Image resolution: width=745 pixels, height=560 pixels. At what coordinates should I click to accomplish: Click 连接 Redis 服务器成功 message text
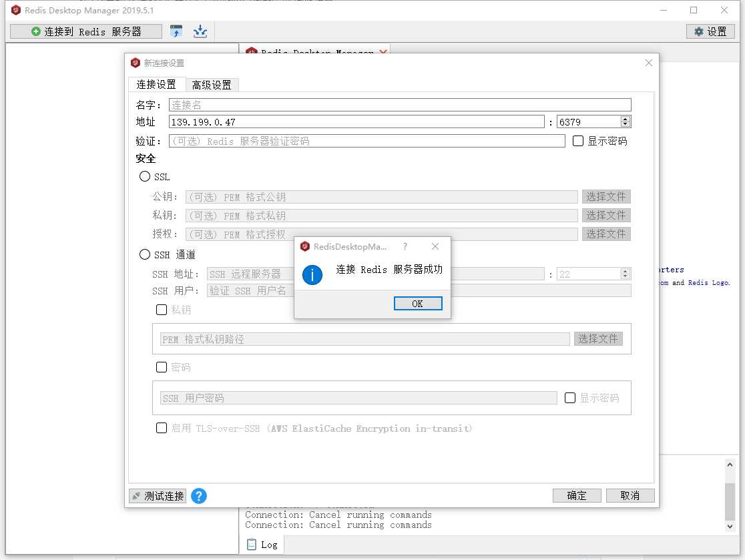389,269
